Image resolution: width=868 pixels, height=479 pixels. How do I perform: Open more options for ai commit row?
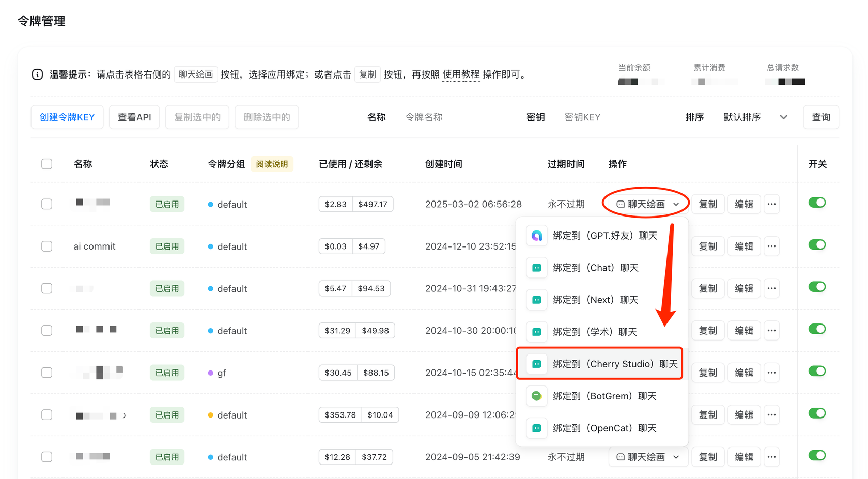coord(771,246)
